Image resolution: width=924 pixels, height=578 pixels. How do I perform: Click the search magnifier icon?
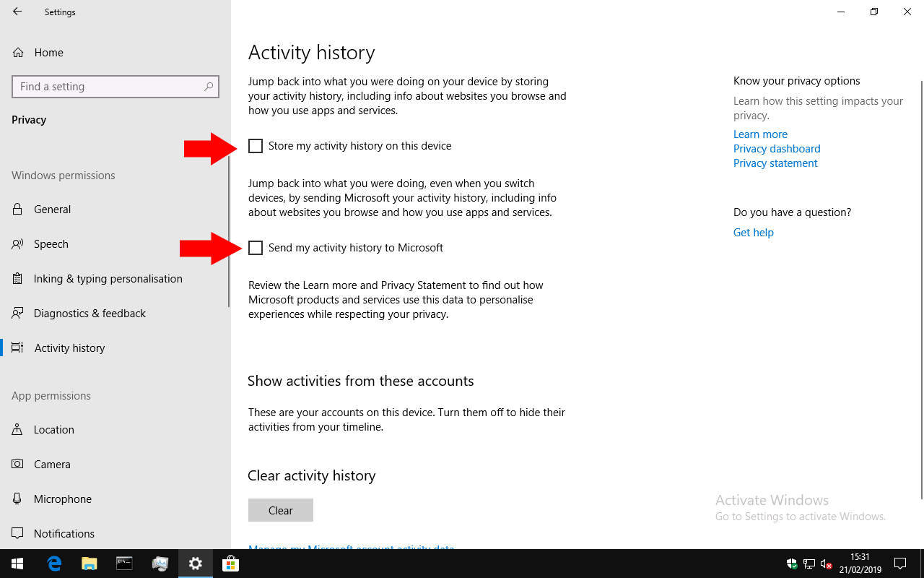209,87
